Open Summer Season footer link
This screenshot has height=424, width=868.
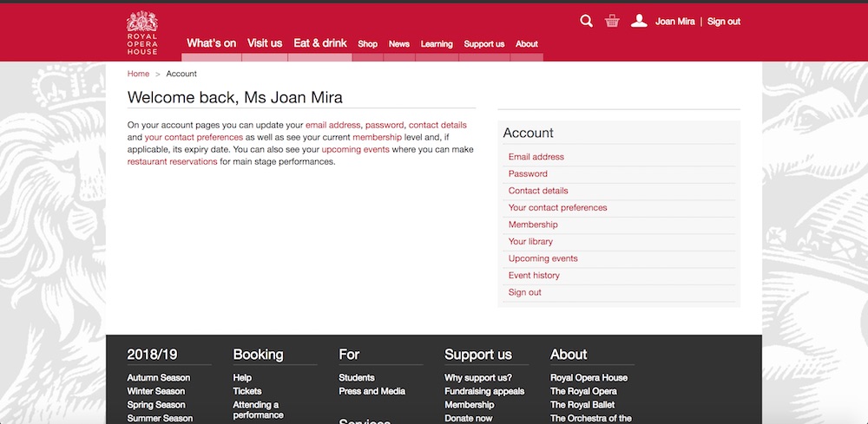[x=160, y=419]
